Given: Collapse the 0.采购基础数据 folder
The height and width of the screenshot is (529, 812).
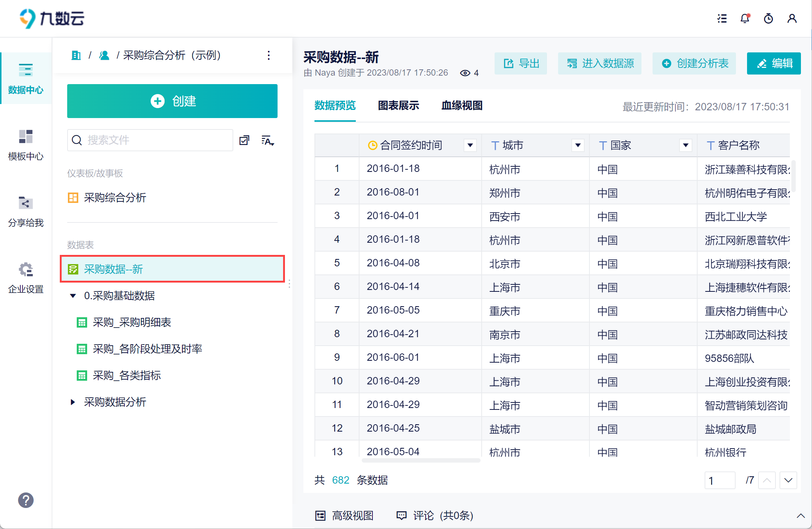Looking at the screenshot, I should coord(73,296).
